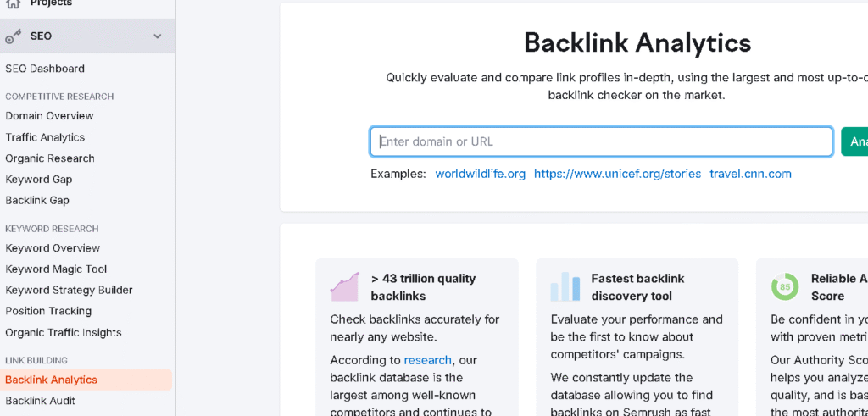Navigate to Backlink Gap
Viewport: 868px width, 416px height.
pyautogui.click(x=37, y=201)
